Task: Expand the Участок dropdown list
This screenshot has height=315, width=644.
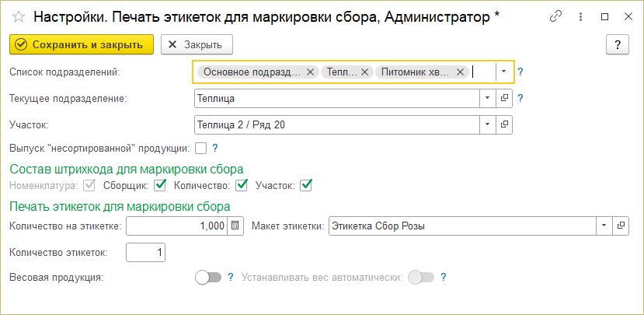Action: coord(488,124)
